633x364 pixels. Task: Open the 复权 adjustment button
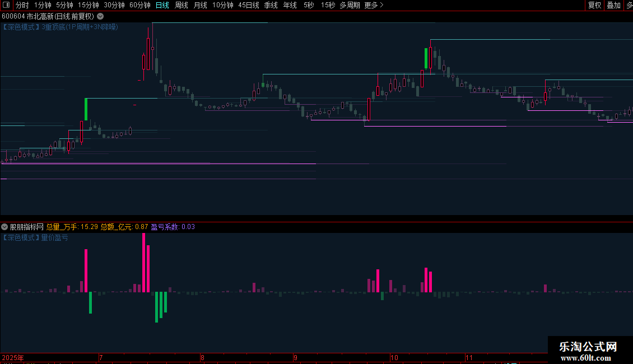594,5
